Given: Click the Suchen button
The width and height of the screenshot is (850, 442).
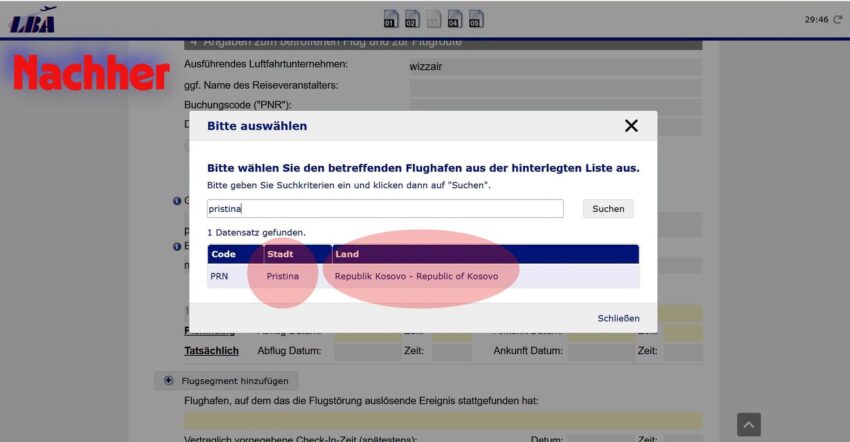Looking at the screenshot, I should click(x=608, y=209).
